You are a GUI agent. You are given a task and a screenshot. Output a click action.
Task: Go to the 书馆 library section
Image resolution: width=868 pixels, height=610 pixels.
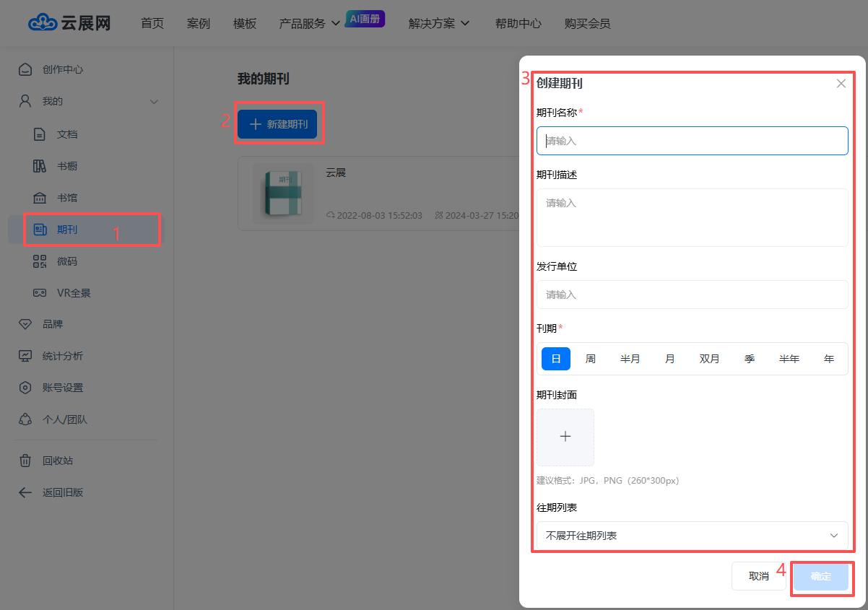(66, 198)
